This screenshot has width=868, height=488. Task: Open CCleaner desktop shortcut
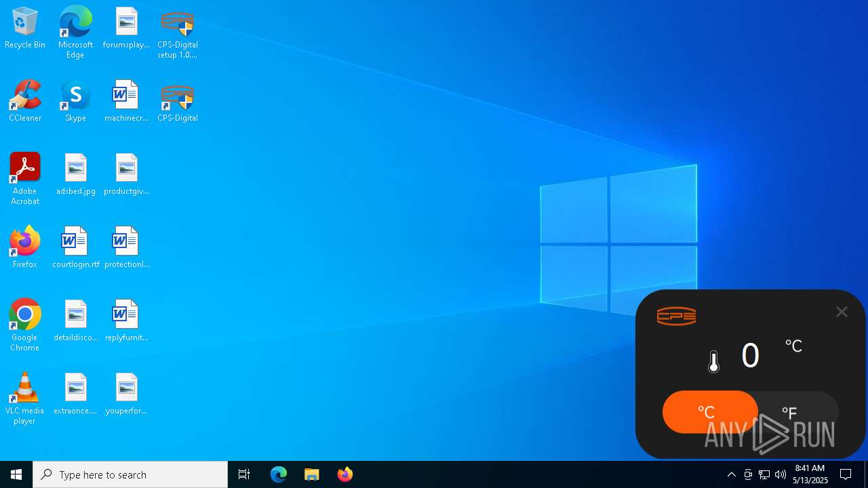(25, 102)
